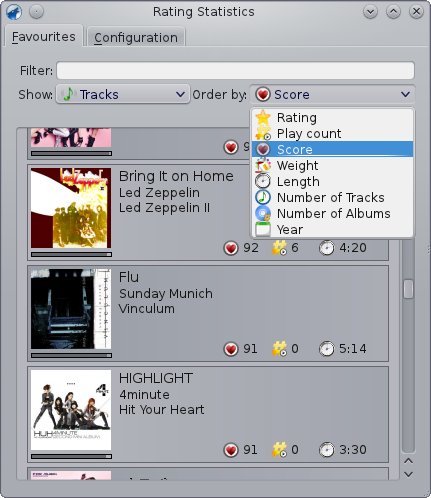
Task: Open the Led Zeppelin II album cover
Action: (x=71, y=208)
